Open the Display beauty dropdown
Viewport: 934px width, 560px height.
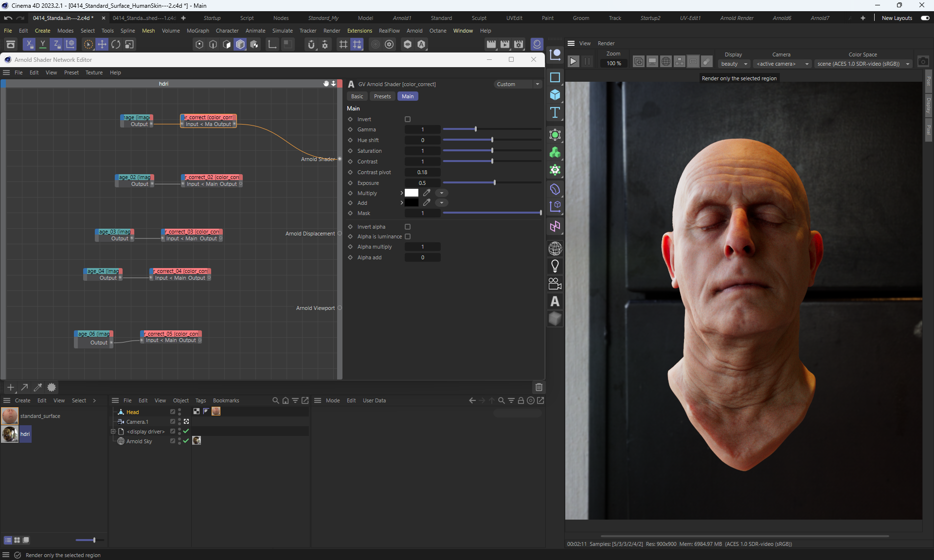tap(734, 64)
